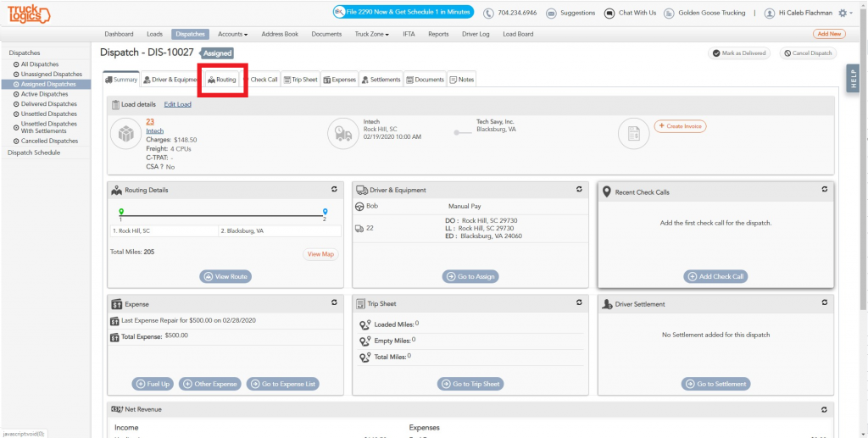Open the Trip Sheet tab
868x438 pixels.
coord(301,80)
